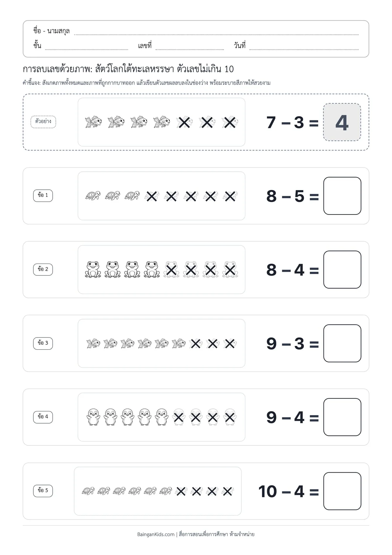Click the last crossed-out turtle in ข้อ 5

(x=227, y=491)
